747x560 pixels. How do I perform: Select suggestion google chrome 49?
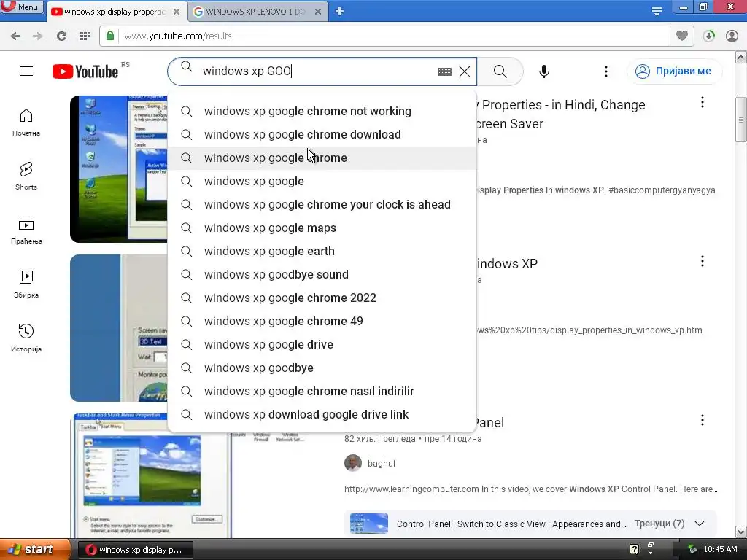pyautogui.click(x=322, y=321)
